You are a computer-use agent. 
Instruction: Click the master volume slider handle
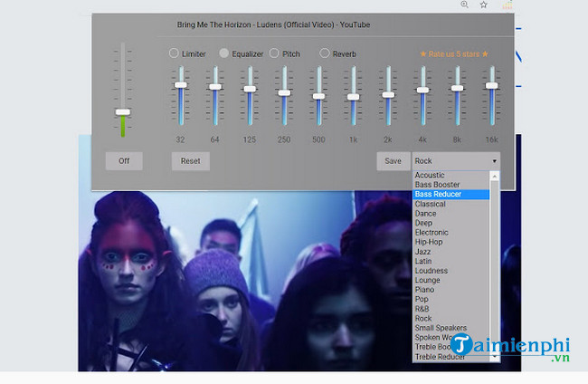tap(123, 112)
